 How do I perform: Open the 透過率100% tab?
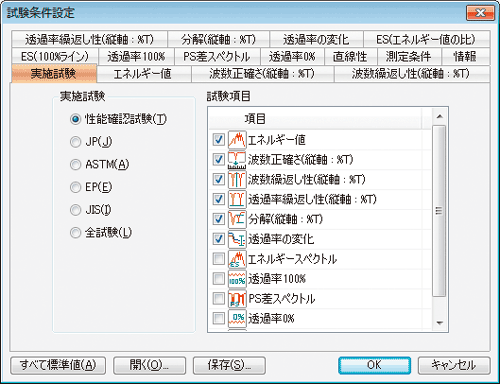click(136, 56)
